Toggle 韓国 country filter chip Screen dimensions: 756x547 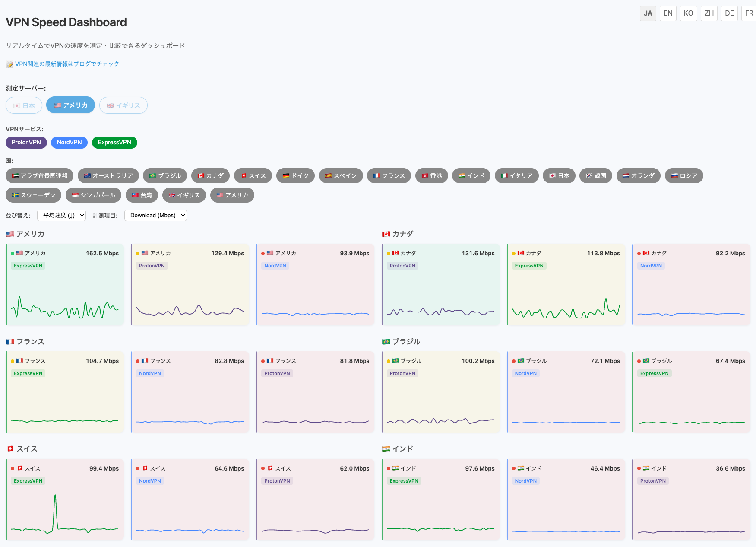(596, 176)
